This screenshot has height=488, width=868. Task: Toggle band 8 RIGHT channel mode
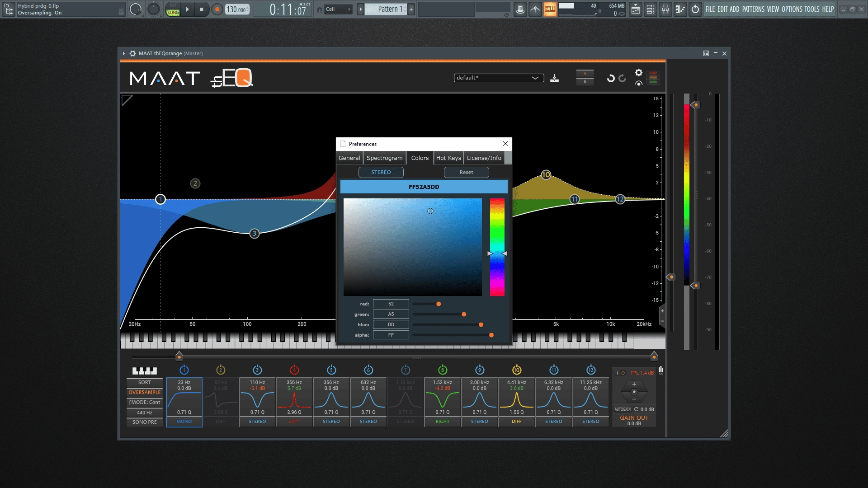(443, 422)
